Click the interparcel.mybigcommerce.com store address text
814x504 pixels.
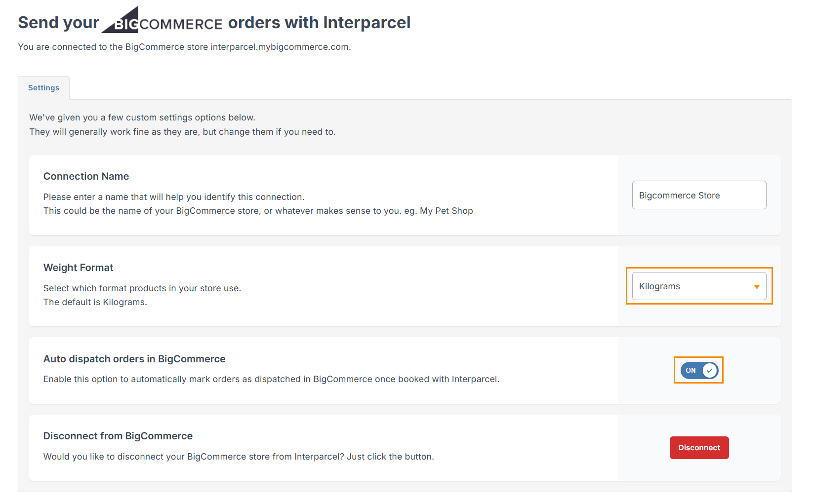pyautogui.click(x=280, y=47)
